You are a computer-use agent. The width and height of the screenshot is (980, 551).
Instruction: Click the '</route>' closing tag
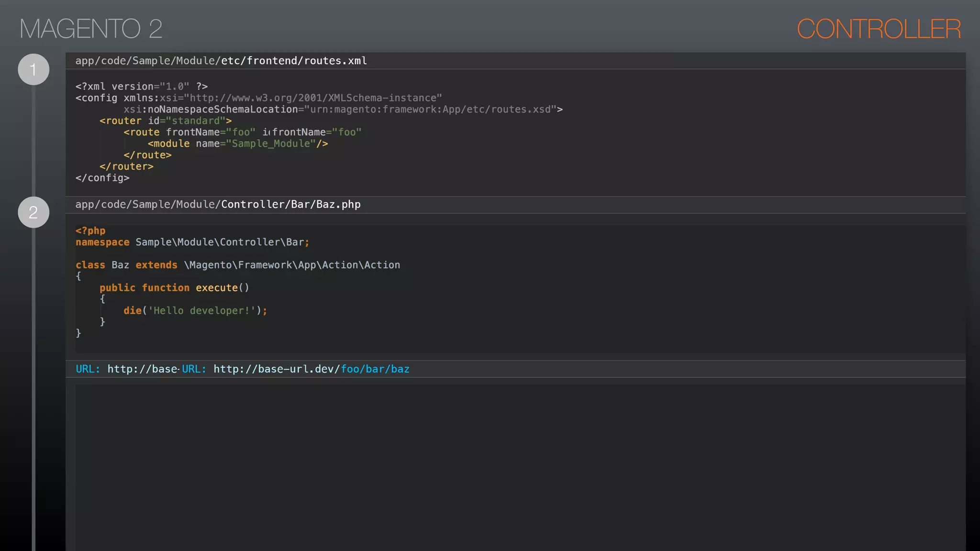147,155
